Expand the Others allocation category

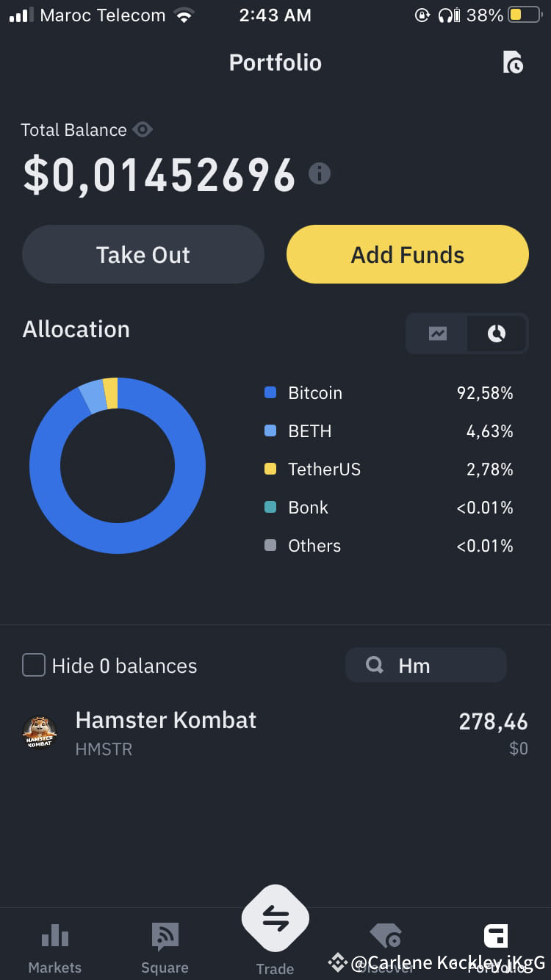point(389,546)
